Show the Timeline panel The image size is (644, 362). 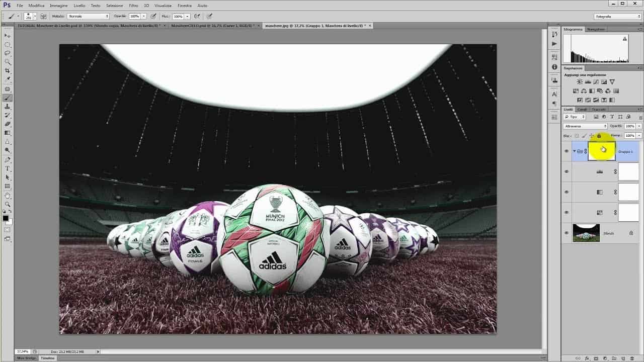(47, 358)
